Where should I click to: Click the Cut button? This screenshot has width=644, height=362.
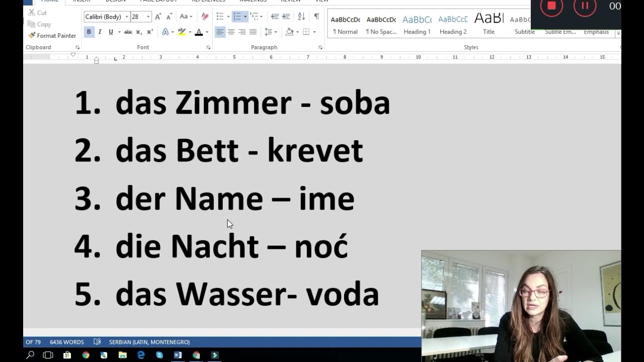37,13
